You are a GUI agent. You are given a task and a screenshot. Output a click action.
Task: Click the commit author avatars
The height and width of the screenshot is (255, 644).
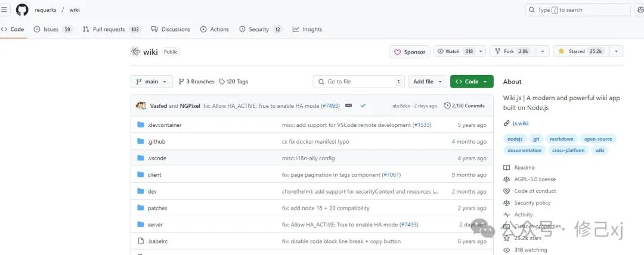141,105
